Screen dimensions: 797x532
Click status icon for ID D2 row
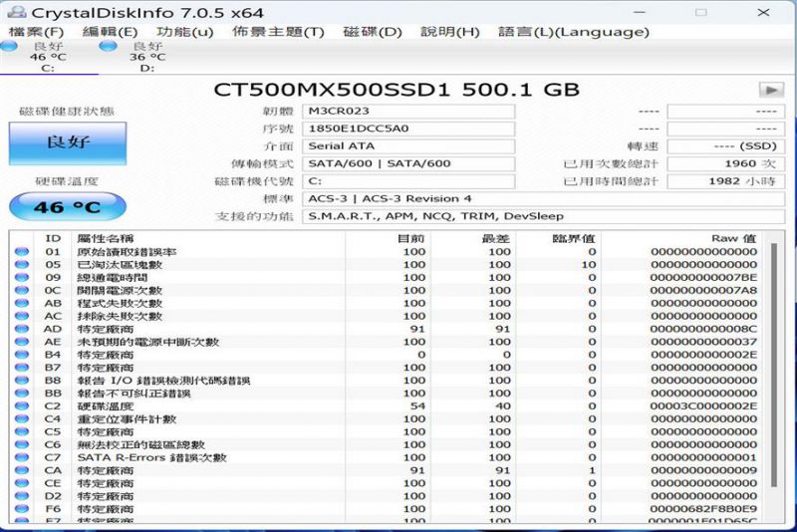[22, 496]
